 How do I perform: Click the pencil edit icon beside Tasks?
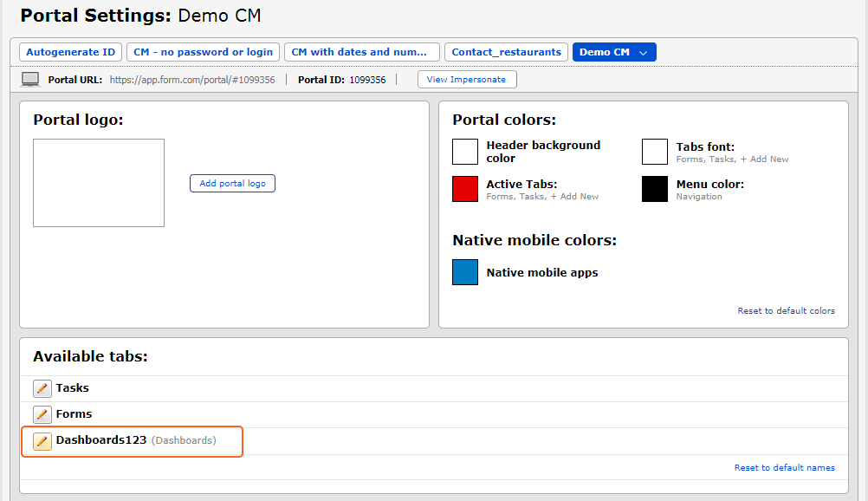[x=42, y=388]
